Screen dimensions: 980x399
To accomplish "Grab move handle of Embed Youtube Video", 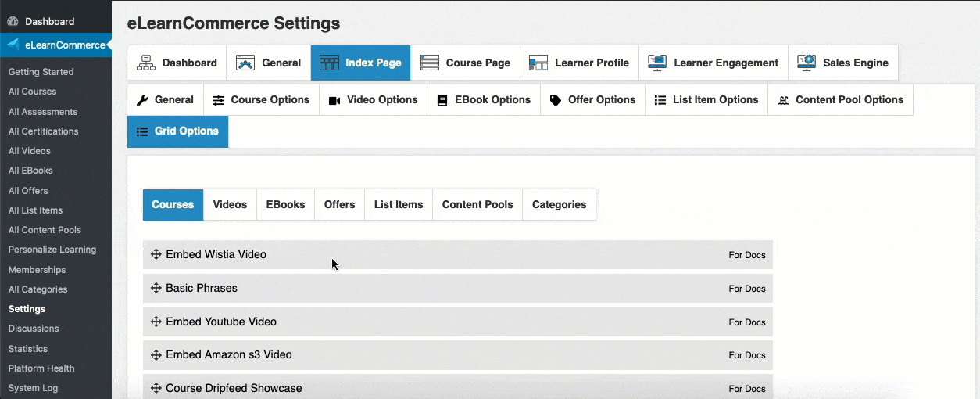I will 156,322.
